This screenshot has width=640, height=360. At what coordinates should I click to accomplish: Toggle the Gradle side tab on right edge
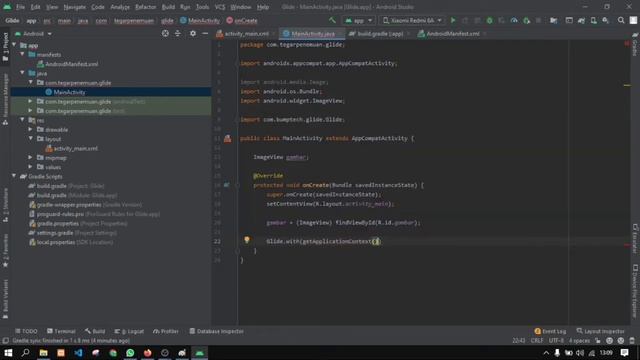click(635, 44)
